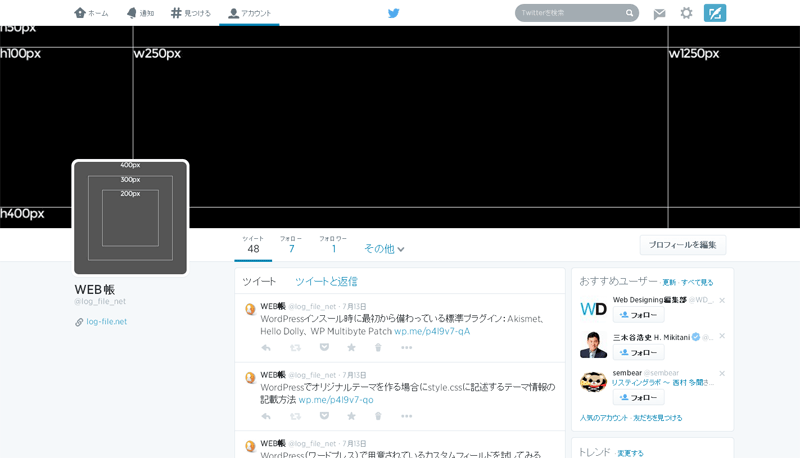
Task: Click the black header banner image
Action: pos(400,127)
